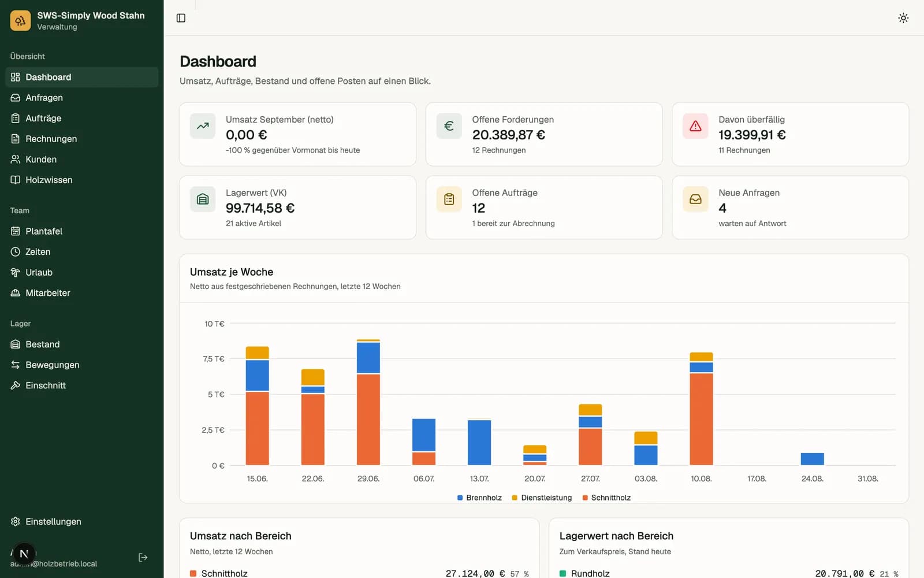The width and height of the screenshot is (924, 578).
Task: Toggle Dienstleistung legend entry
Action: coord(542,498)
